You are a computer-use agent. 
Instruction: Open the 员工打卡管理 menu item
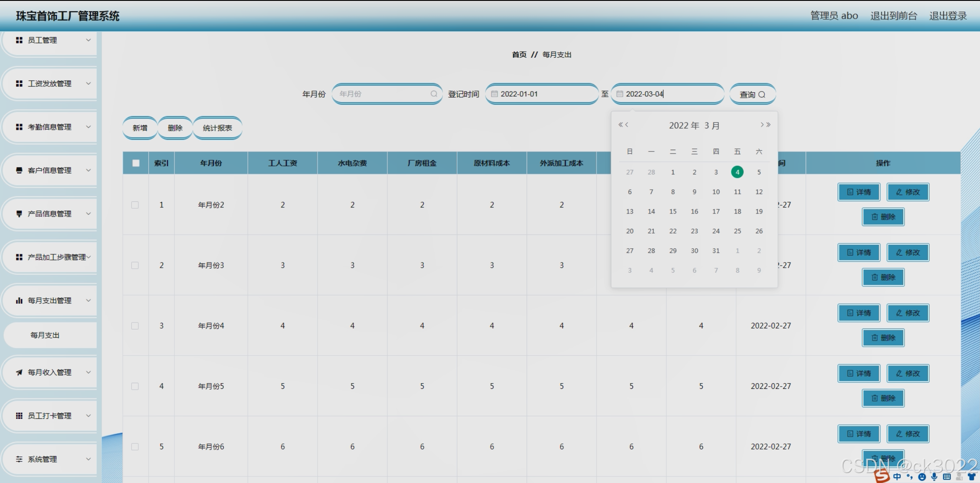pyautogui.click(x=50, y=416)
